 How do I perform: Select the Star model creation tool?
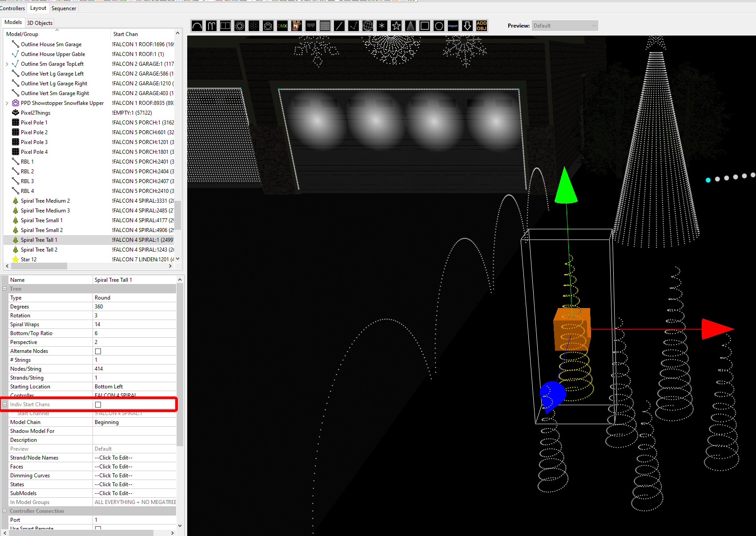point(396,26)
